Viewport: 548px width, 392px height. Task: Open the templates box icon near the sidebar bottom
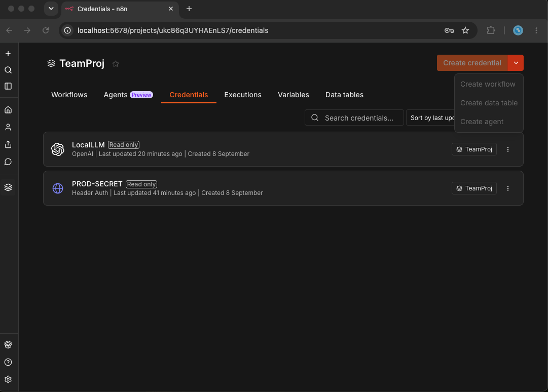(x=8, y=345)
